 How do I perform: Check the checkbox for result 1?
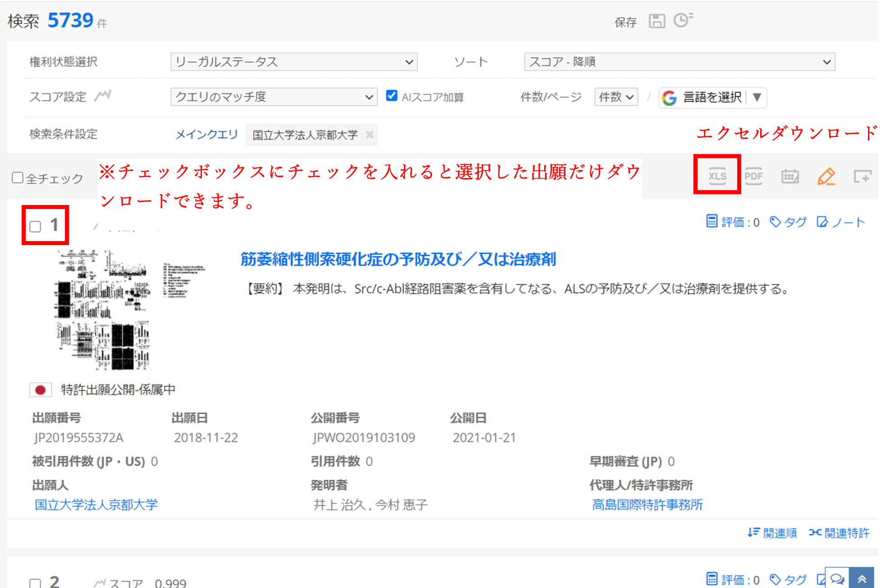pos(35,226)
